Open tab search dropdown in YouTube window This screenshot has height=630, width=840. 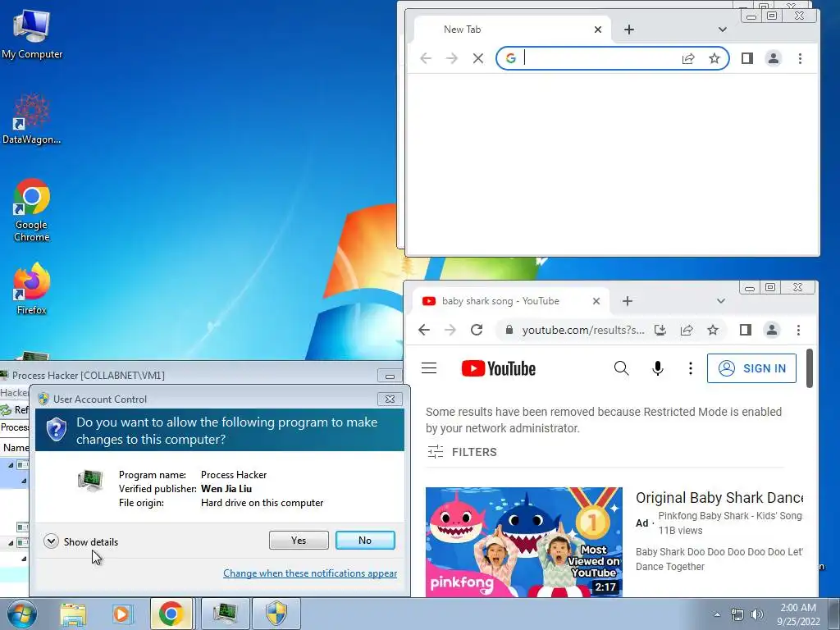click(721, 301)
